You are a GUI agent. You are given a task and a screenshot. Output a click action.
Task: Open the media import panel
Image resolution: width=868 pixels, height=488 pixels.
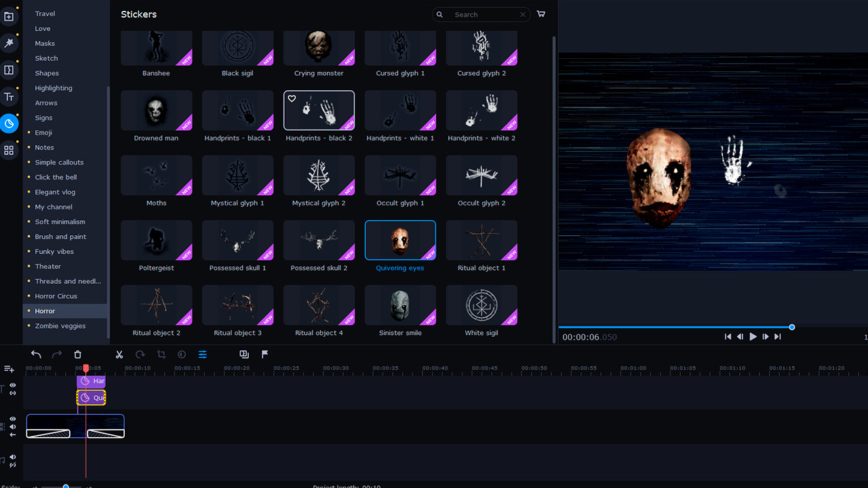(9, 16)
